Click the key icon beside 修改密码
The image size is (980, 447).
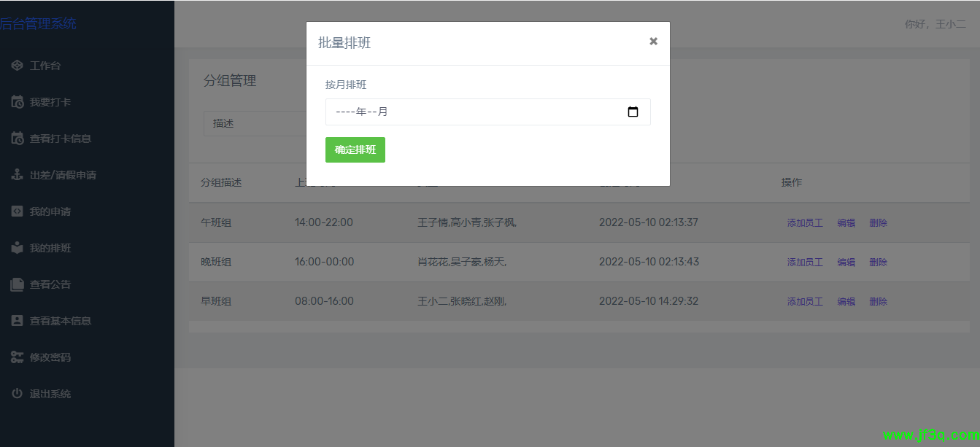(x=18, y=357)
